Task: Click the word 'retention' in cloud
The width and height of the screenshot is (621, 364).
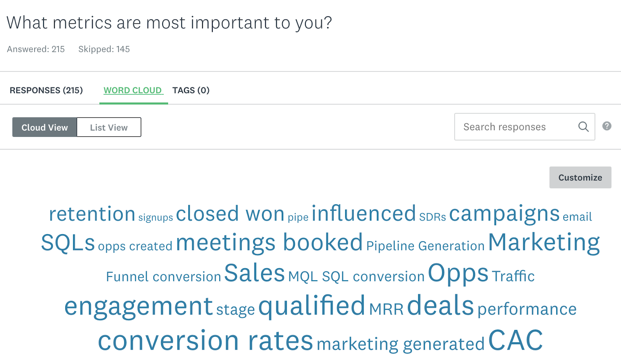Action: point(92,214)
